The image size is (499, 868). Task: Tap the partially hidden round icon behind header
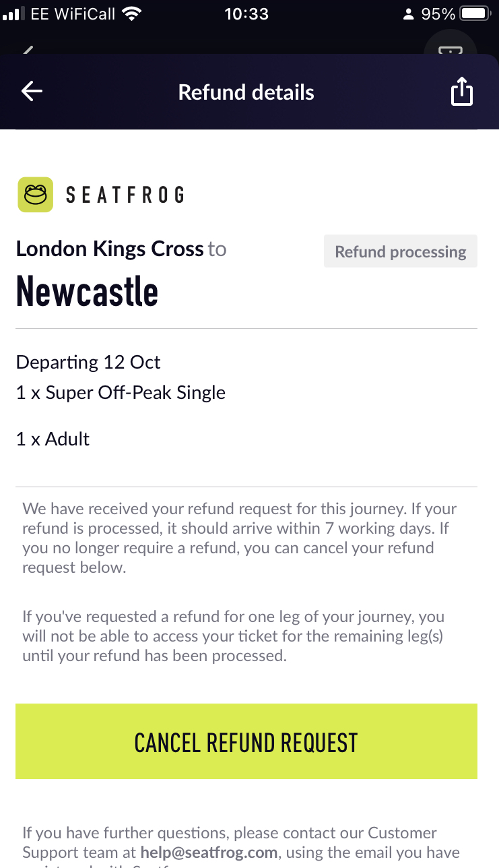(x=451, y=44)
